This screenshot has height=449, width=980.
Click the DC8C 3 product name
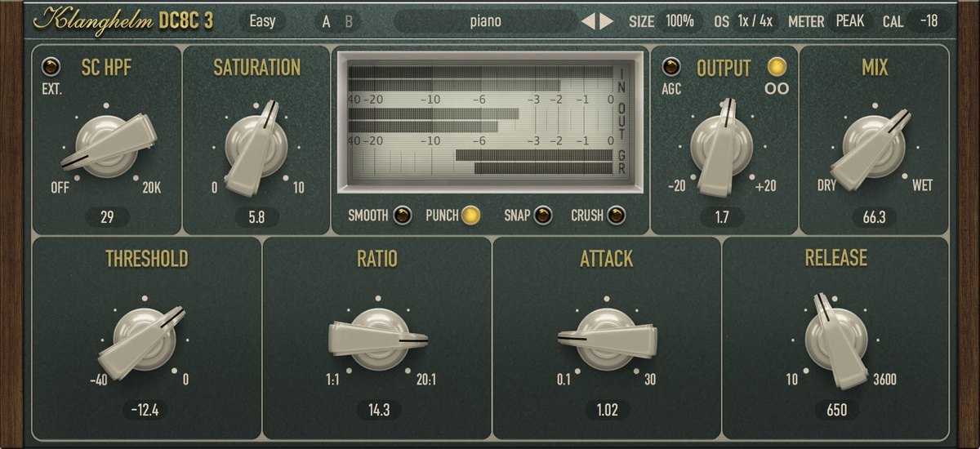click(186, 20)
